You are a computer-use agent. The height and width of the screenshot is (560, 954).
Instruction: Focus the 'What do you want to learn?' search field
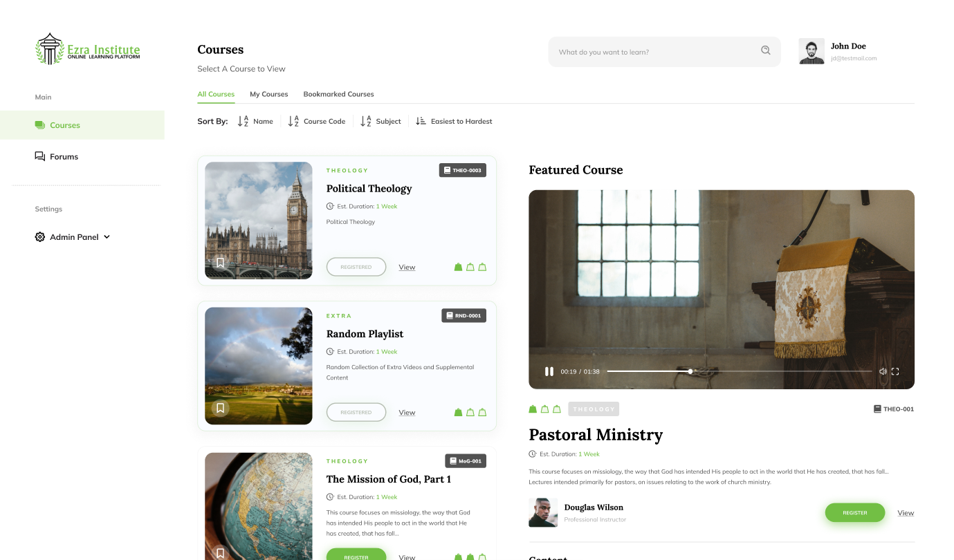coord(664,52)
